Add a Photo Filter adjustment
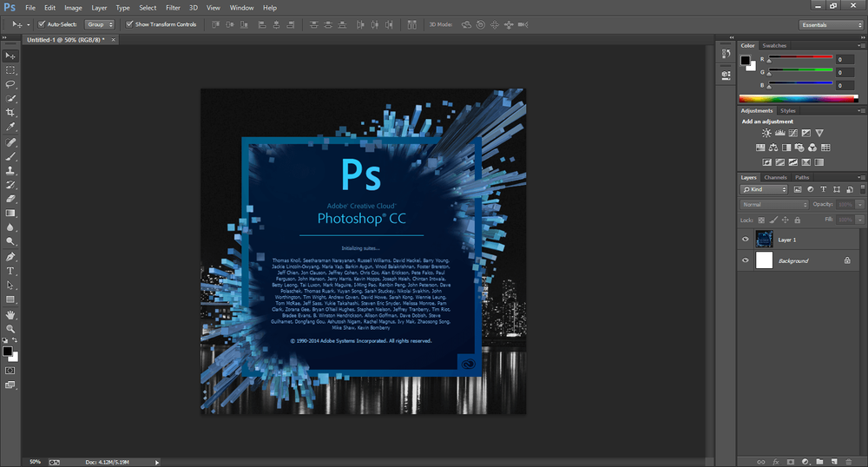Image resolution: width=868 pixels, height=467 pixels. point(799,148)
